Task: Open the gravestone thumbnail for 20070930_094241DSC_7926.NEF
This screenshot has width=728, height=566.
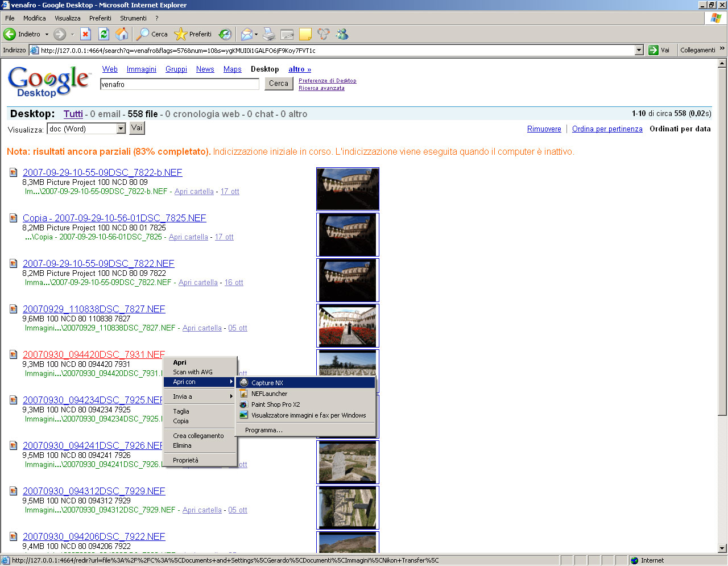Action: click(x=348, y=462)
